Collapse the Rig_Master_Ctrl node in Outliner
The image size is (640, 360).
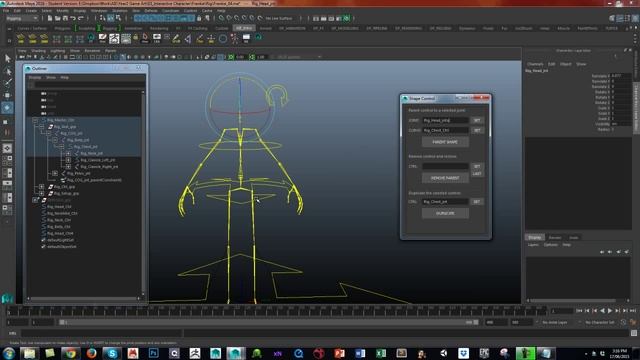click(x=35, y=120)
